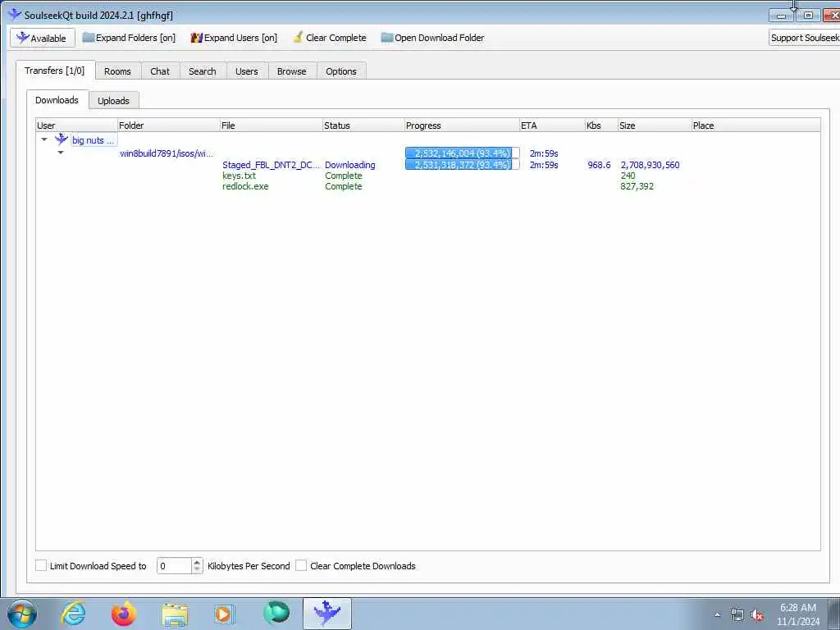
Task: Collapse the big nuts user node
Action: (x=44, y=139)
